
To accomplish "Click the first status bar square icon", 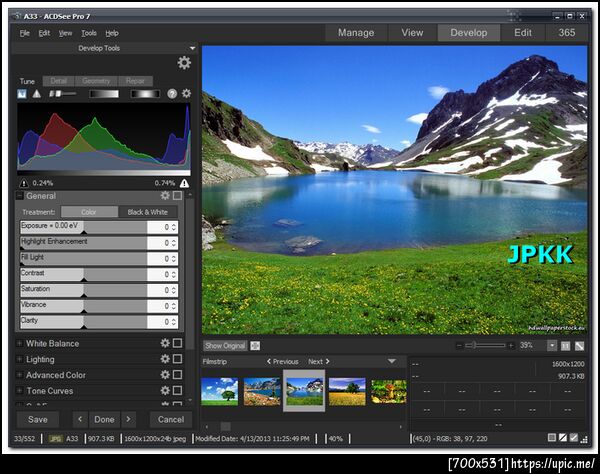I will pyautogui.click(x=551, y=438).
